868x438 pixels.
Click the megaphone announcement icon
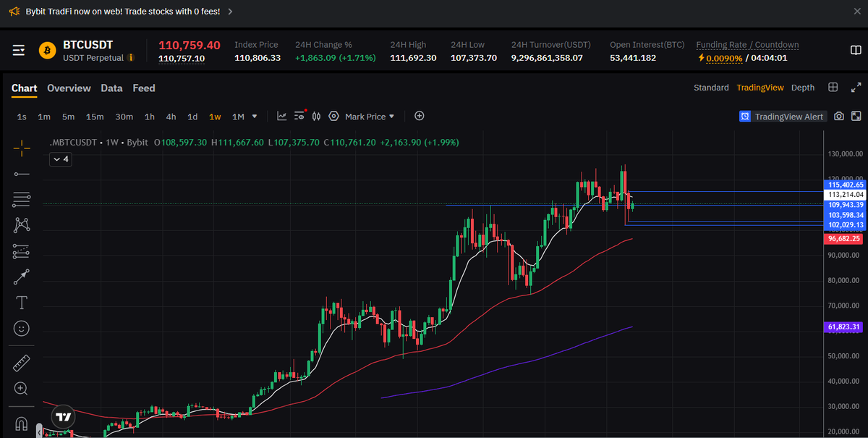(x=14, y=11)
